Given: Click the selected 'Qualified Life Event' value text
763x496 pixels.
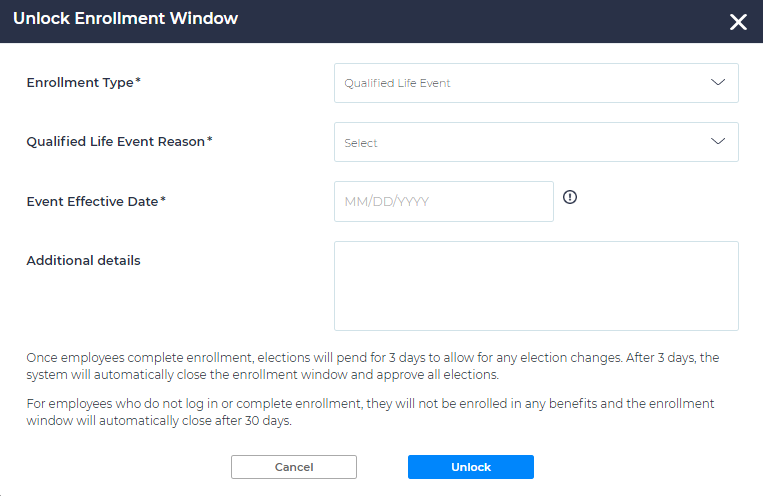Looking at the screenshot, I should pos(397,83).
